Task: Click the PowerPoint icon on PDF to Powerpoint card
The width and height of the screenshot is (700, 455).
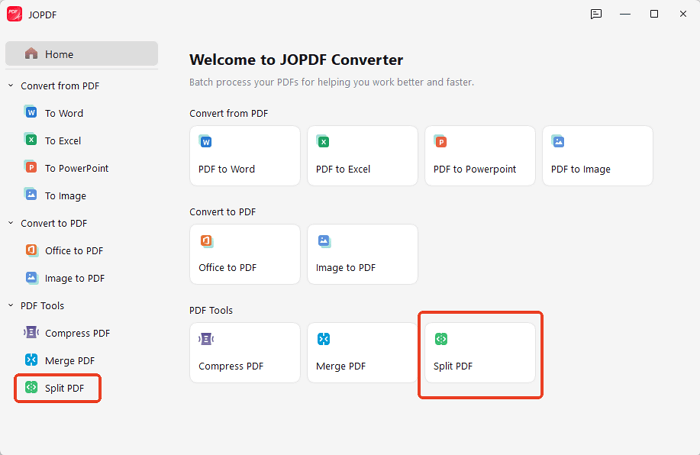Action: tap(440, 141)
